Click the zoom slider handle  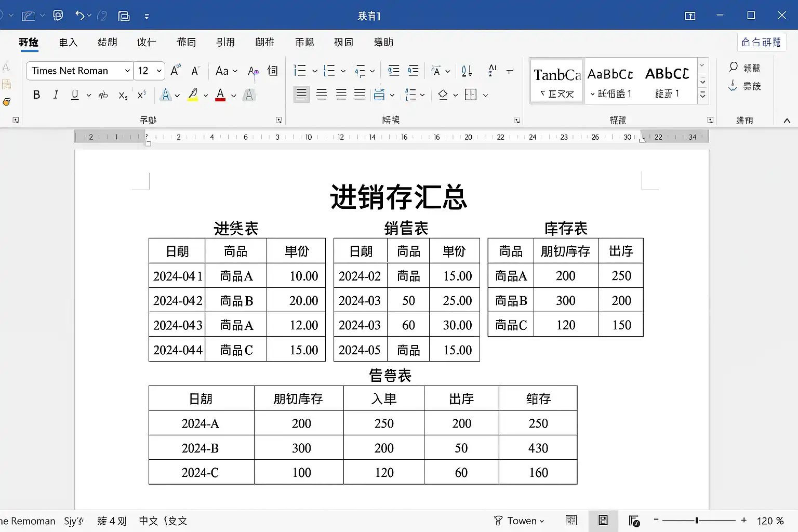(697, 520)
